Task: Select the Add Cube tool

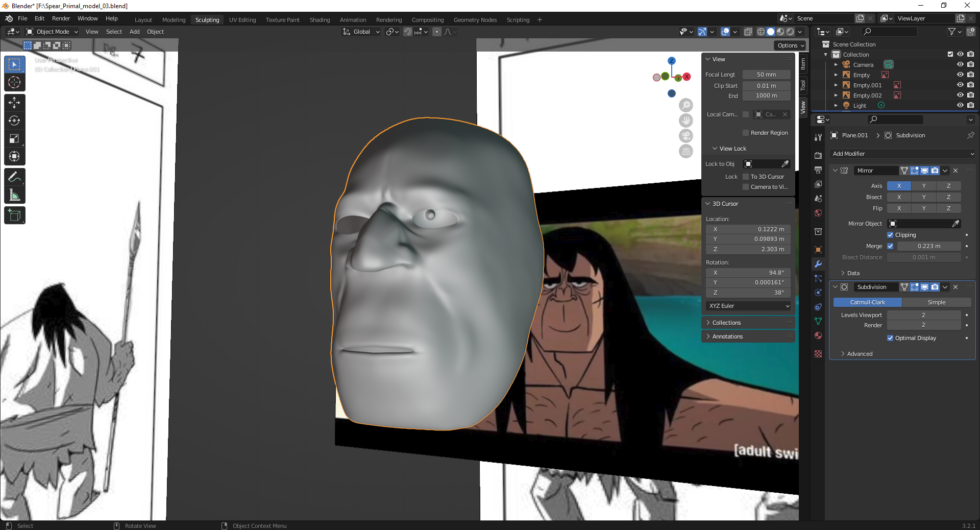Action: tap(14, 215)
